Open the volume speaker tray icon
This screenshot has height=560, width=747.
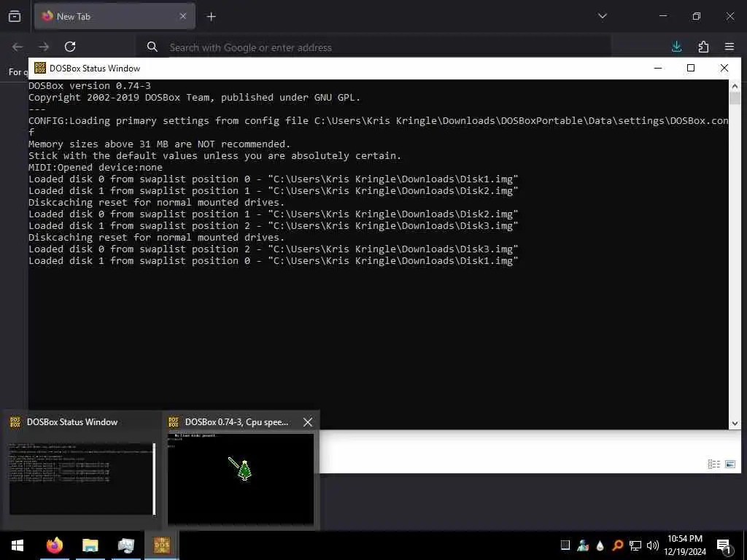tap(653, 545)
